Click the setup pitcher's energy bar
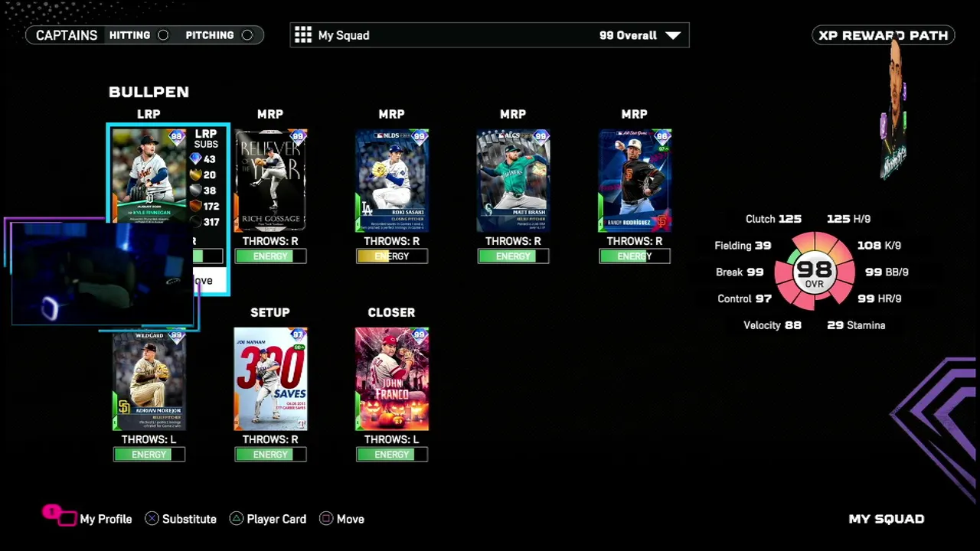This screenshot has width=980, height=551. click(270, 455)
